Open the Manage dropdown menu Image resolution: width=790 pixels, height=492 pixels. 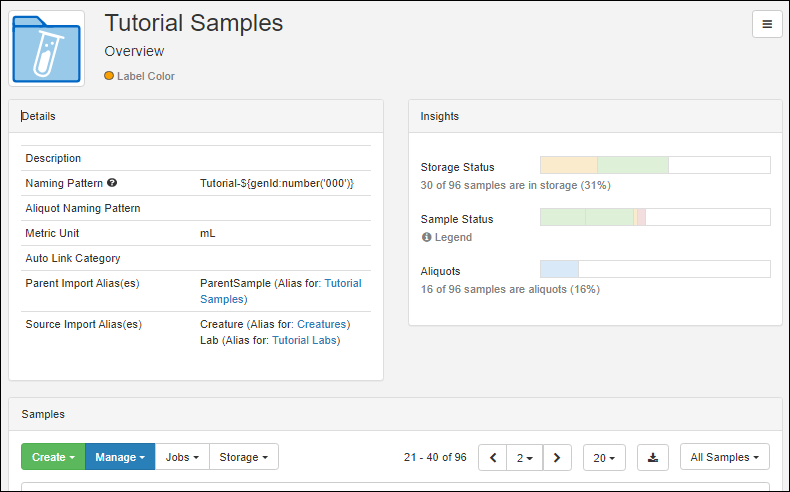(x=120, y=457)
